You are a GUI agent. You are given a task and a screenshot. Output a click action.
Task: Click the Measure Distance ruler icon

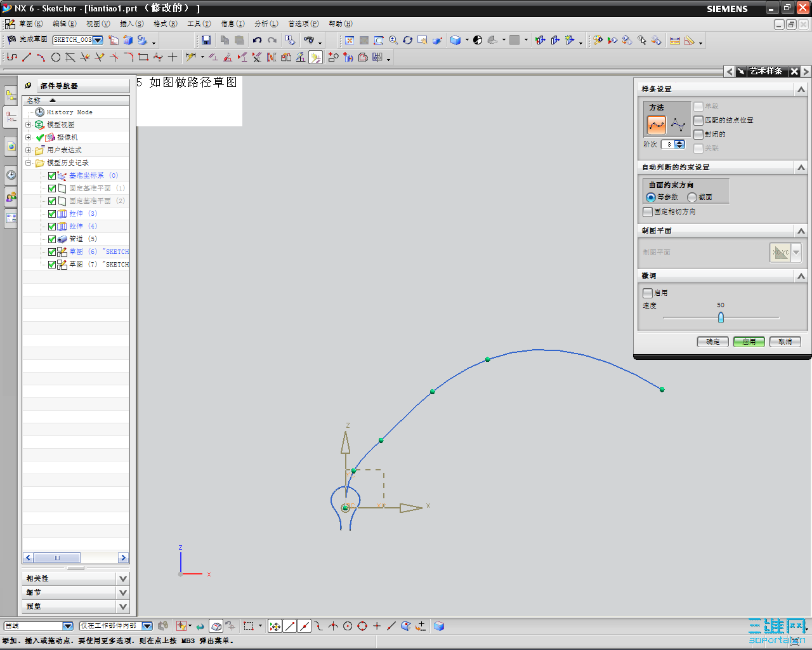(675, 40)
